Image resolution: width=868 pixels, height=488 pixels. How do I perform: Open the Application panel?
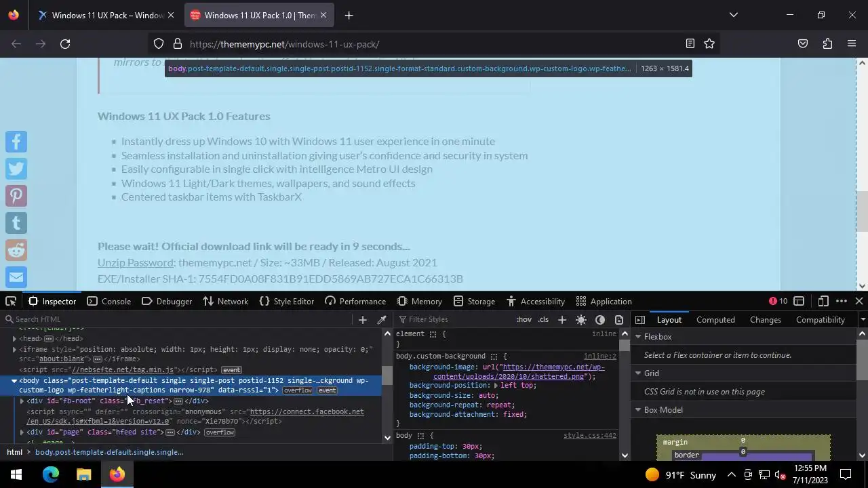coord(604,301)
